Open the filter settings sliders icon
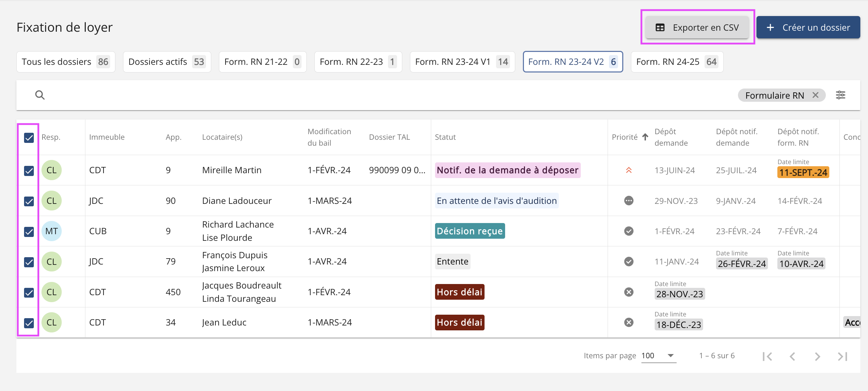The image size is (868, 391). coord(840,95)
